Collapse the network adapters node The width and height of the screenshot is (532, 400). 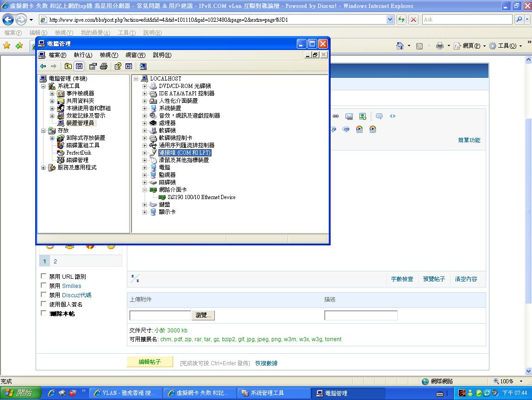(x=144, y=190)
